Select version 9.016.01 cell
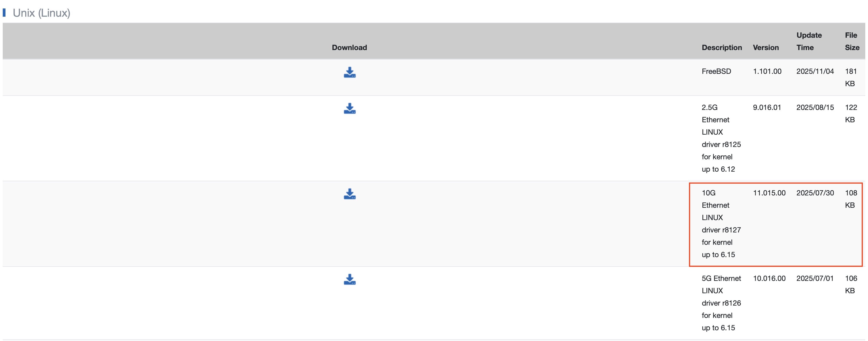Image resolution: width=868 pixels, height=341 pixels. coord(767,107)
